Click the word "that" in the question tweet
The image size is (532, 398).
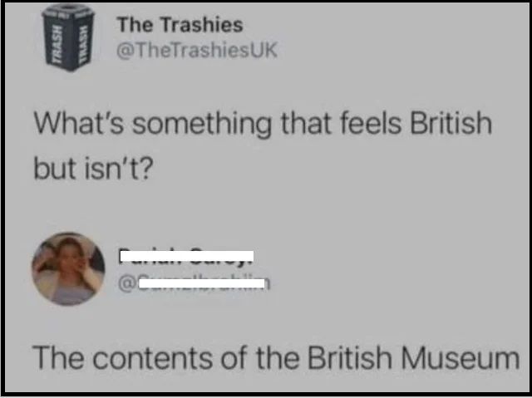pyautogui.click(x=305, y=124)
